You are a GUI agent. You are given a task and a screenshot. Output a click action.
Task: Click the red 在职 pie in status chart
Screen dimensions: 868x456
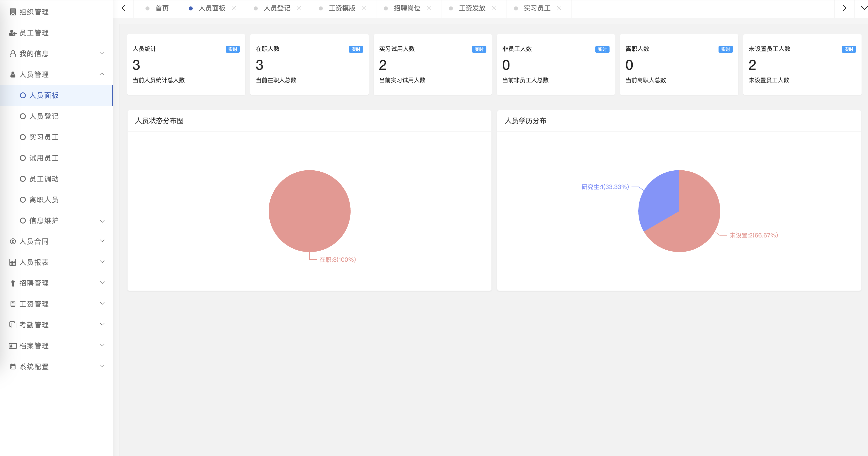(x=309, y=211)
